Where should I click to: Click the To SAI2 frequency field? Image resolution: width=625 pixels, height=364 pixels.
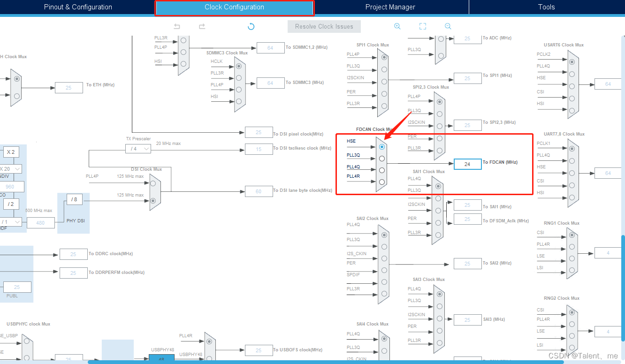467,264
